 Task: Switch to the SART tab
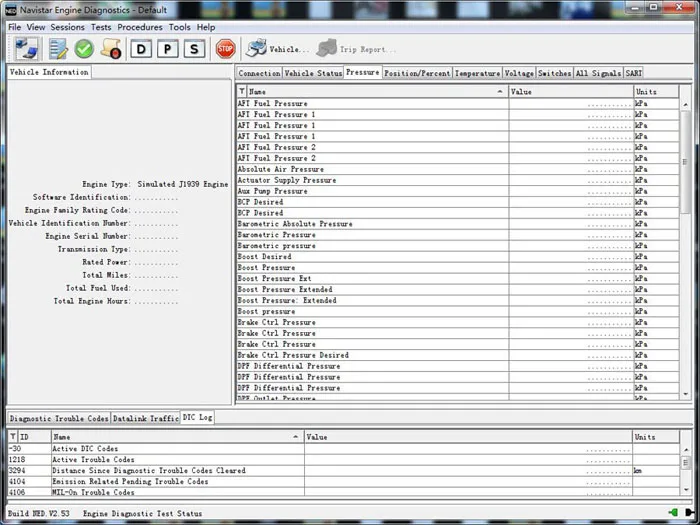click(633, 73)
